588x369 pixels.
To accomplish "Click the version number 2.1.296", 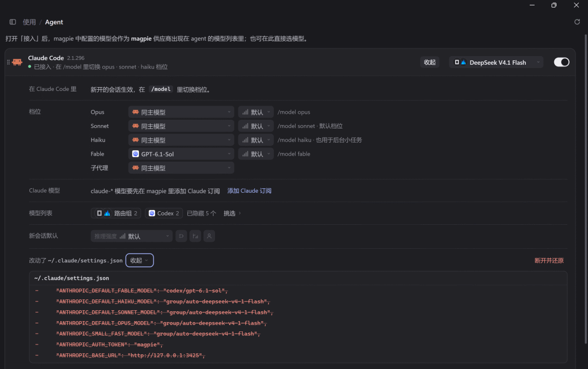I will [76, 58].
